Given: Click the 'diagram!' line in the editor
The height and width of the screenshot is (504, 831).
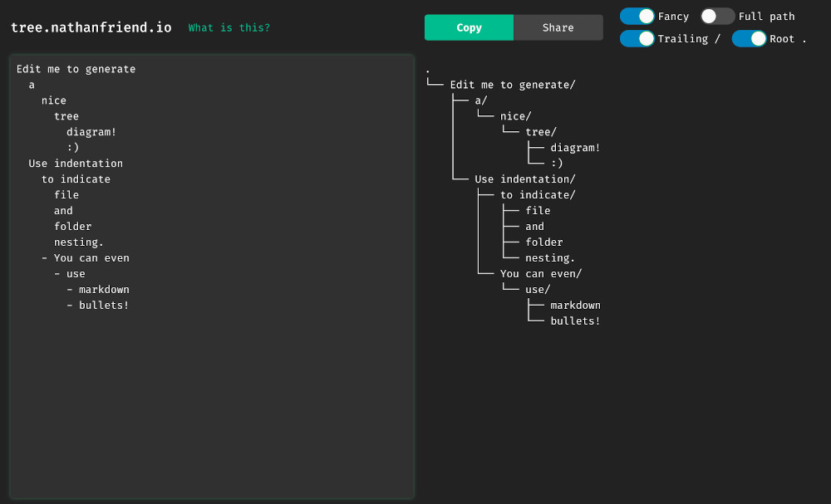Looking at the screenshot, I should tap(91, 131).
